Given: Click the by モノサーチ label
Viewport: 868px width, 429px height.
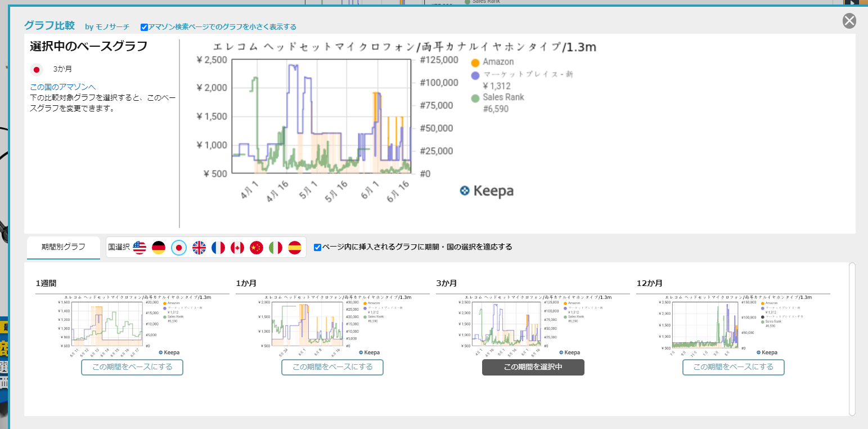Looking at the screenshot, I should coord(107,27).
